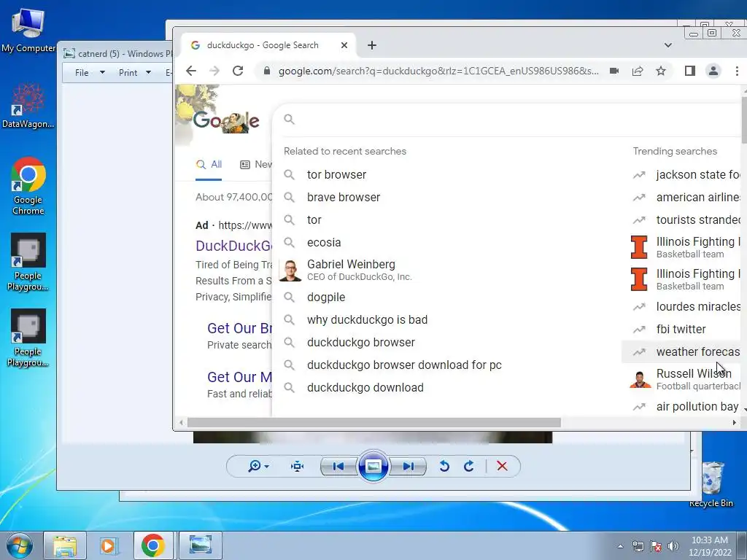747x560 pixels.
Task: Open the Windows Start menu
Action: click(20, 545)
